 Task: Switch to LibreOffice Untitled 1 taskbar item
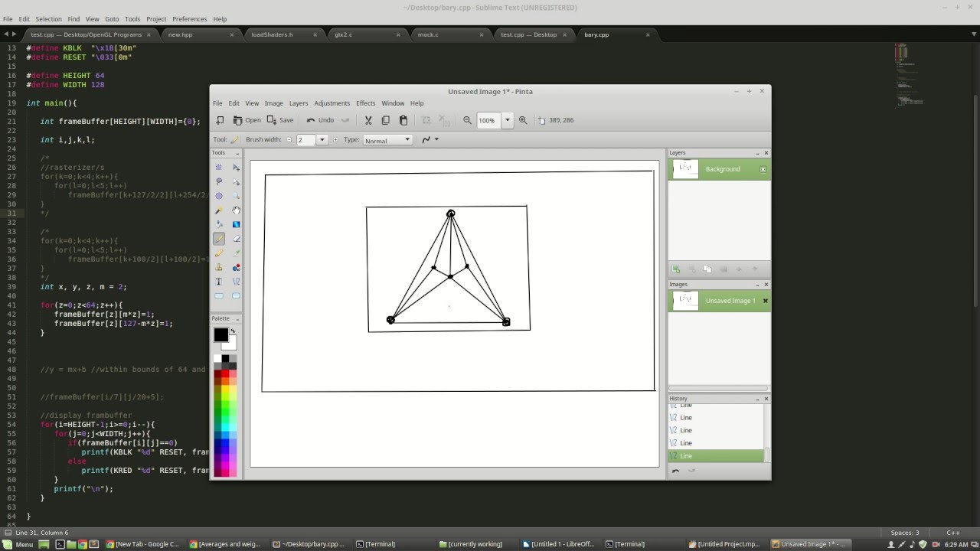tap(558, 544)
